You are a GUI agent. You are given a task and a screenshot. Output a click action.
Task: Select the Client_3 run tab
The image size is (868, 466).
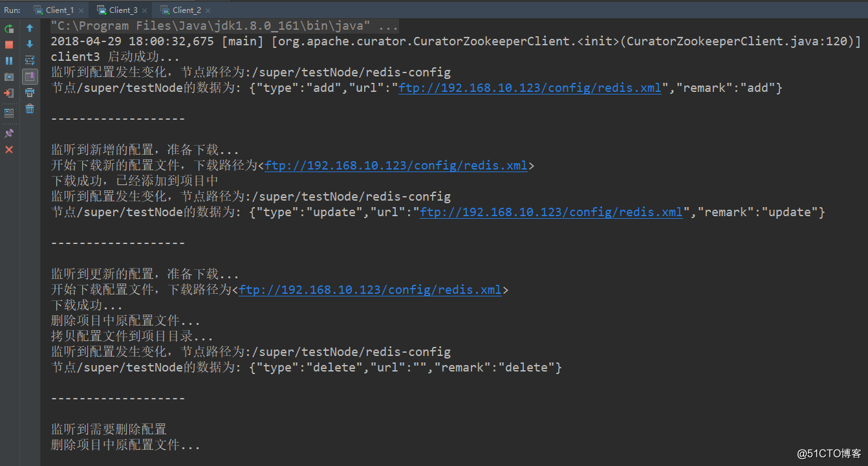(x=123, y=10)
